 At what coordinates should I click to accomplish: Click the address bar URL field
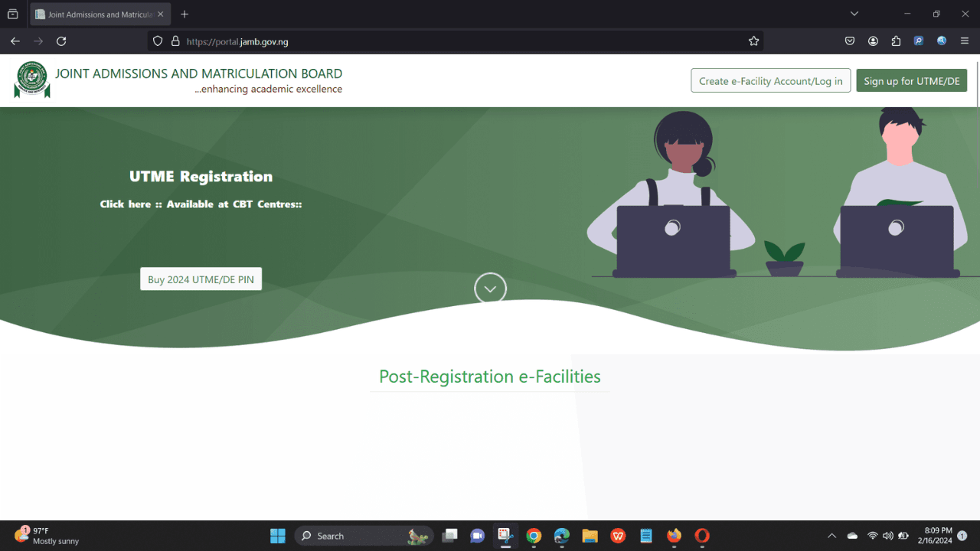click(456, 41)
